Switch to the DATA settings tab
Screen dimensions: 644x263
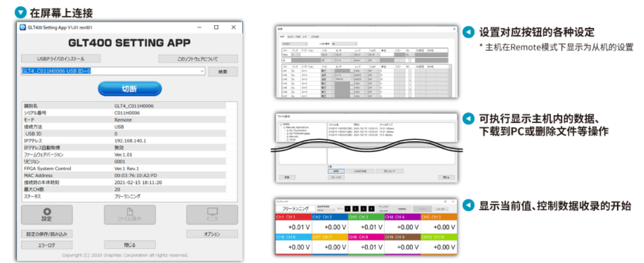pyautogui.click(x=290, y=37)
